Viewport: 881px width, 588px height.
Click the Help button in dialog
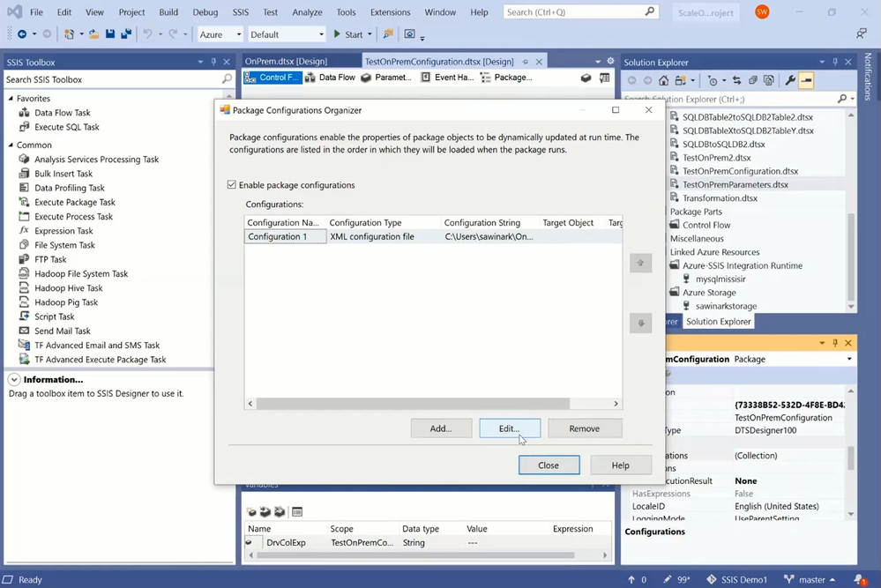(620, 465)
